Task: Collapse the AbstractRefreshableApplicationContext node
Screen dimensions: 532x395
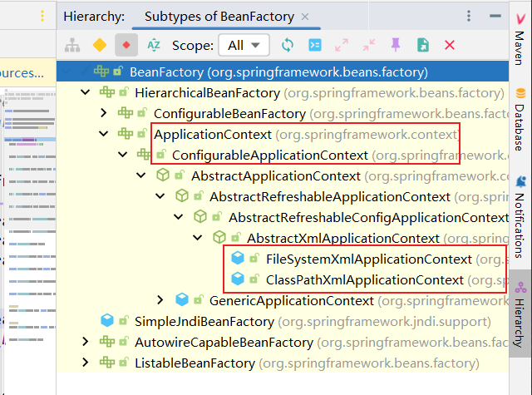Action: coord(160,196)
